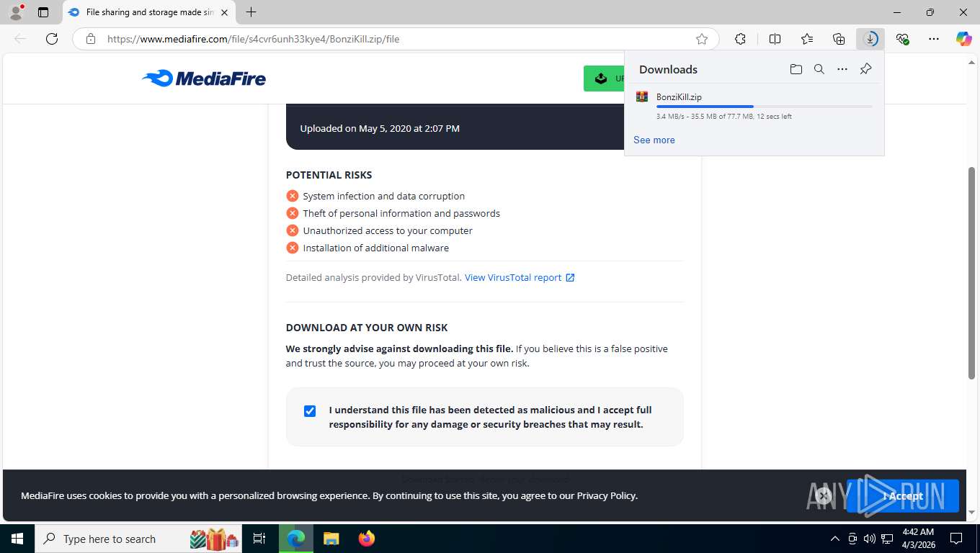The image size is (980, 553).
Task: Close the MediaFire file sharing tab
Action: [x=224, y=12]
